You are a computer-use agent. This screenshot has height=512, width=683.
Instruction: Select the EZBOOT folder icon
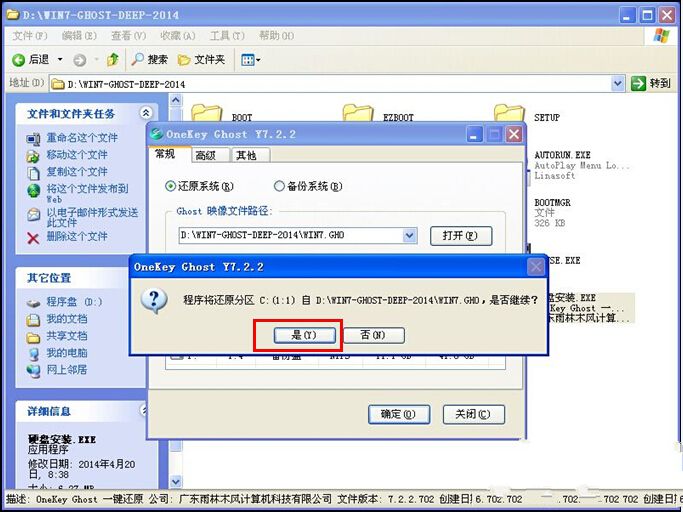(x=357, y=114)
